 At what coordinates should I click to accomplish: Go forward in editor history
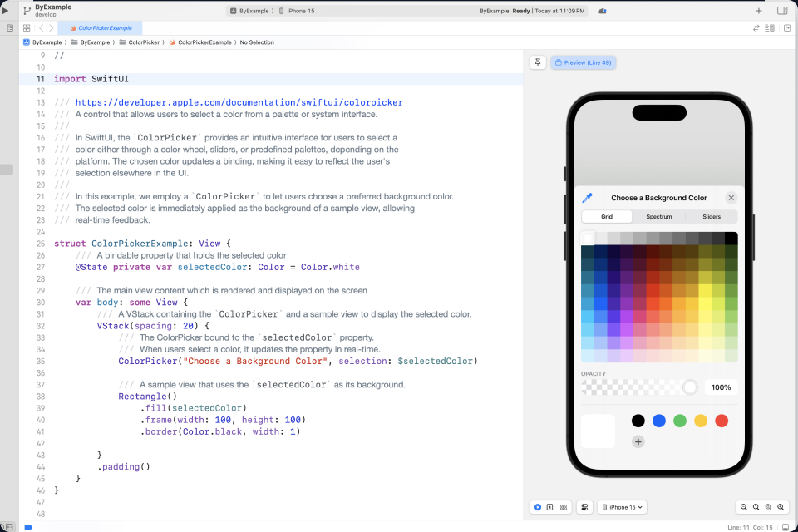coord(51,28)
